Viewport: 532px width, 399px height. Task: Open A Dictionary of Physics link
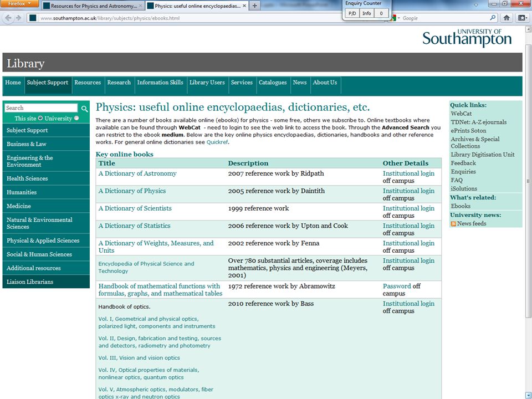(132, 191)
